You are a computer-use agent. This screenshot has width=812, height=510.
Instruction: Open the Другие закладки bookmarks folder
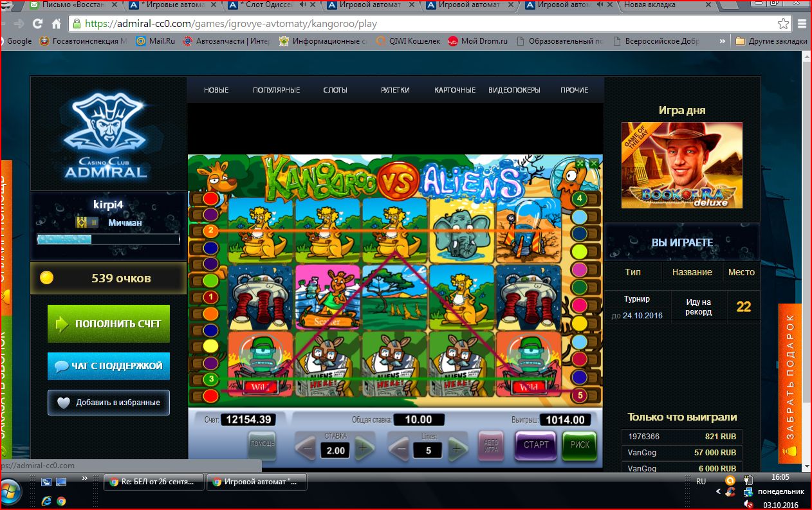click(x=771, y=41)
